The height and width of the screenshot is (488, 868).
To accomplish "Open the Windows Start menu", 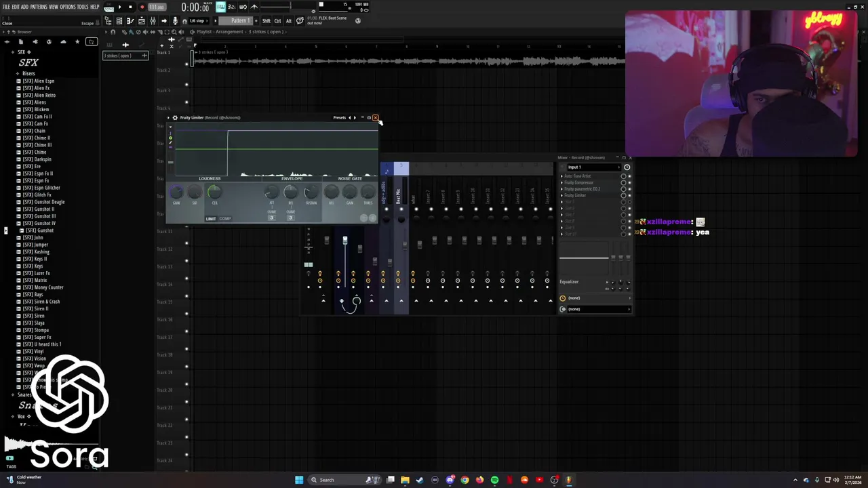I will (x=299, y=480).
